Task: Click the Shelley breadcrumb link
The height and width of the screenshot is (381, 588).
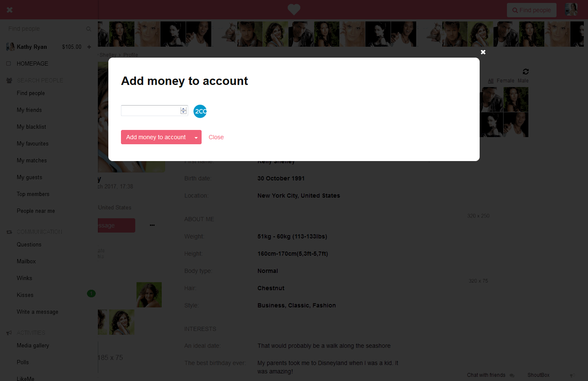Action: coord(108,55)
